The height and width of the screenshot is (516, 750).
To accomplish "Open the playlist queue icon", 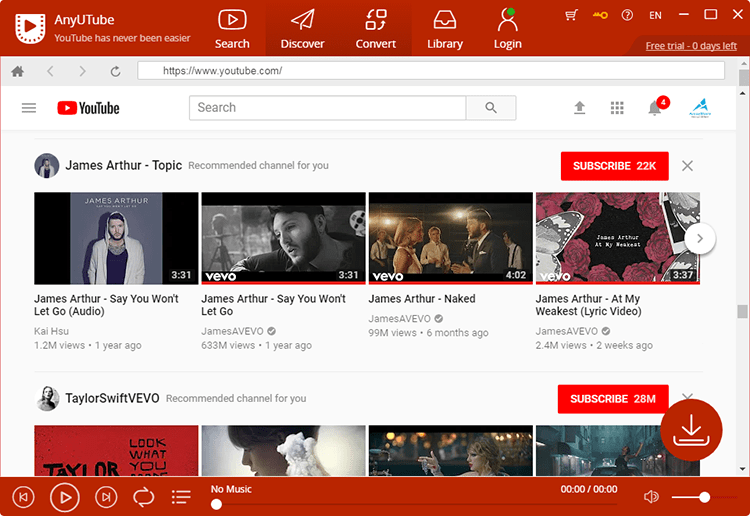I will click(x=181, y=497).
